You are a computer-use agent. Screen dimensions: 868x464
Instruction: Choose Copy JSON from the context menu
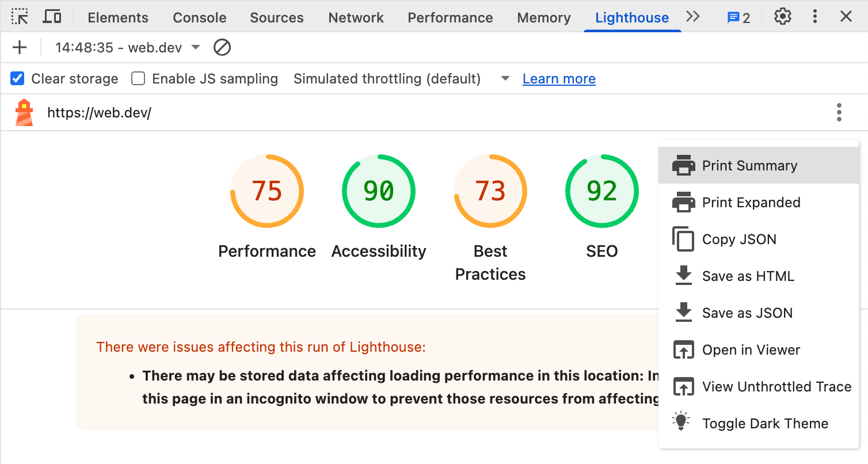click(740, 239)
